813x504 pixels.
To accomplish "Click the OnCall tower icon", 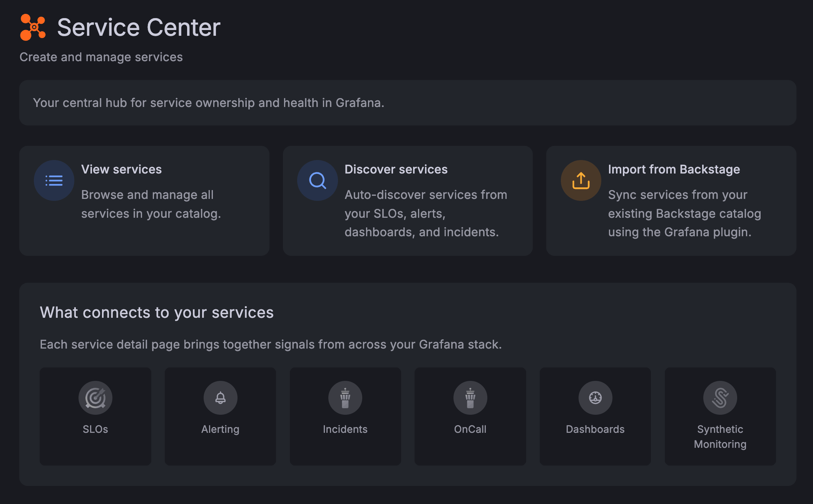I will [470, 398].
